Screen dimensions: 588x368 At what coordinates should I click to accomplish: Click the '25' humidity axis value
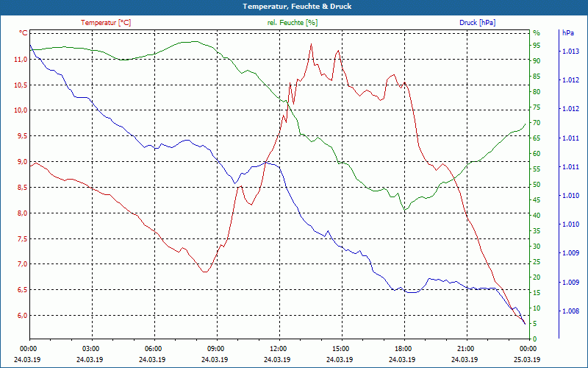click(537, 262)
